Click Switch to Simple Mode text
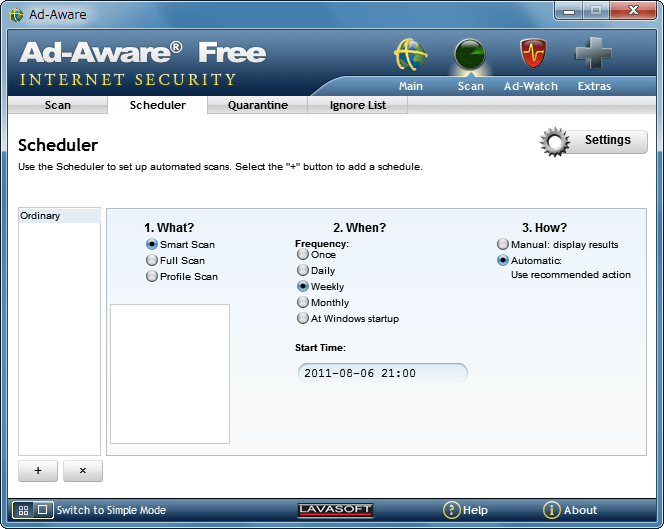The height and width of the screenshot is (529, 664). click(111, 510)
